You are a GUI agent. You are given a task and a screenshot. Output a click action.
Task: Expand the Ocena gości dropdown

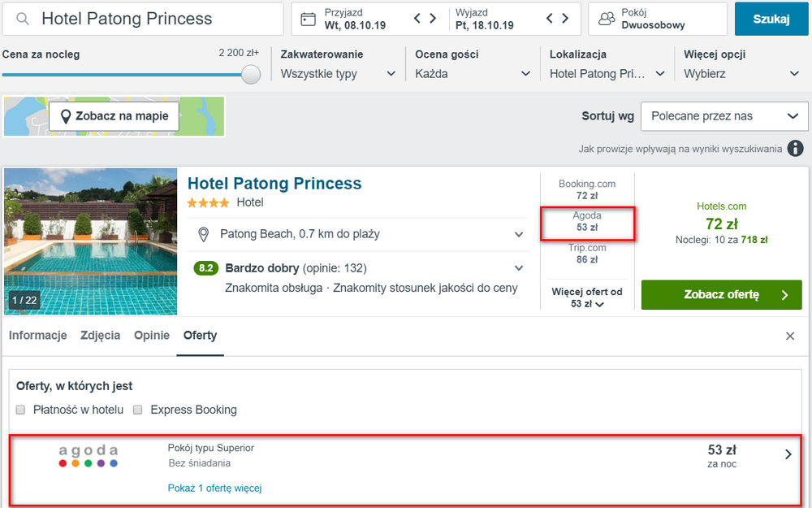pyautogui.click(x=473, y=74)
